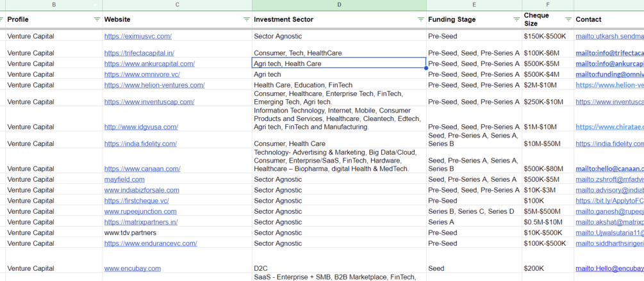644x281 pixels.
Task: Open the trifectacapital.in website link
Action: point(139,53)
